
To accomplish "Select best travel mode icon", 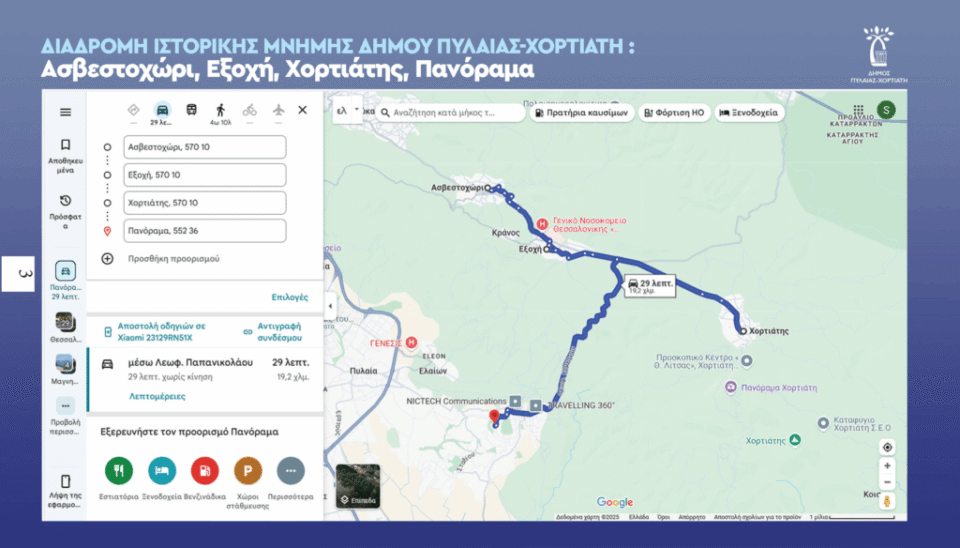I will coord(133,110).
